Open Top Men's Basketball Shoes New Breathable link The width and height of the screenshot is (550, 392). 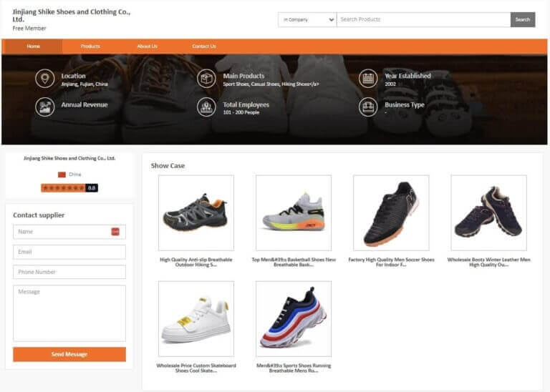(294, 262)
